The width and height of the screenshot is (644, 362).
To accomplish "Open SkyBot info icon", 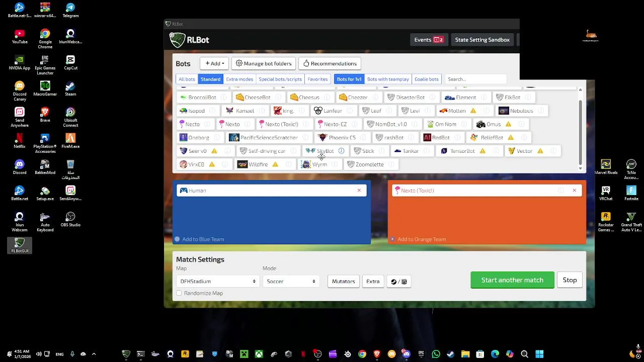I will 341,151.
